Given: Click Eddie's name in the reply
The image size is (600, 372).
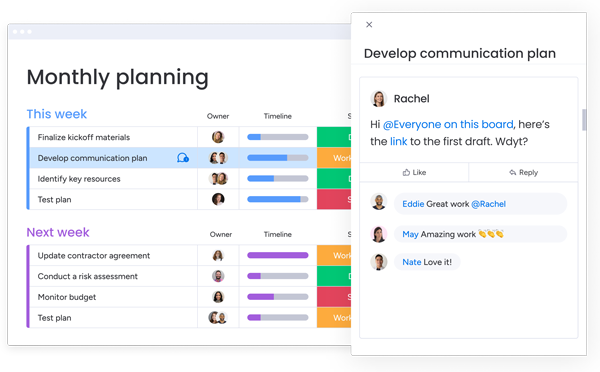Looking at the screenshot, I should coord(413,204).
